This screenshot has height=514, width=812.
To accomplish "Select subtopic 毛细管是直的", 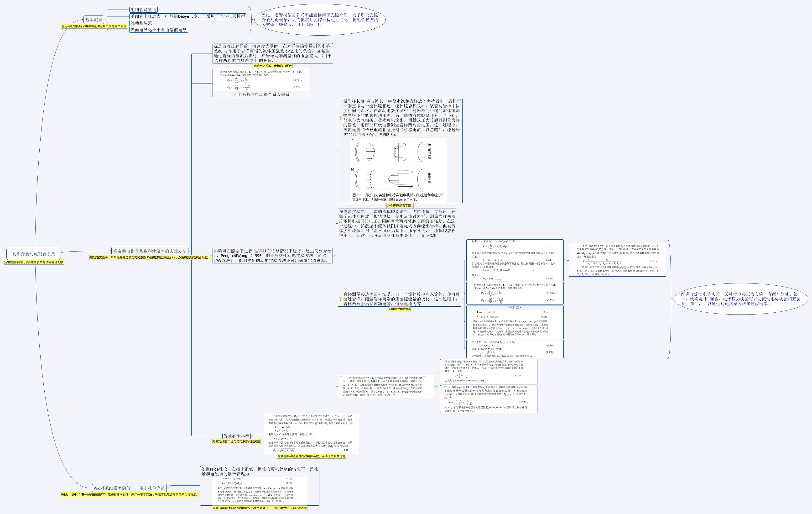I will click(x=143, y=10).
